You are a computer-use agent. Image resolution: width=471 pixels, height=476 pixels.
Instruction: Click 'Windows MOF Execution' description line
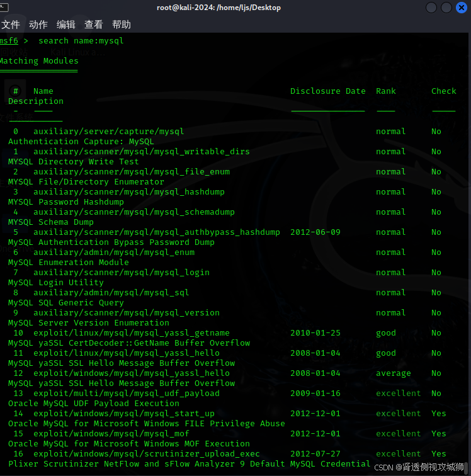[x=129, y=444]
